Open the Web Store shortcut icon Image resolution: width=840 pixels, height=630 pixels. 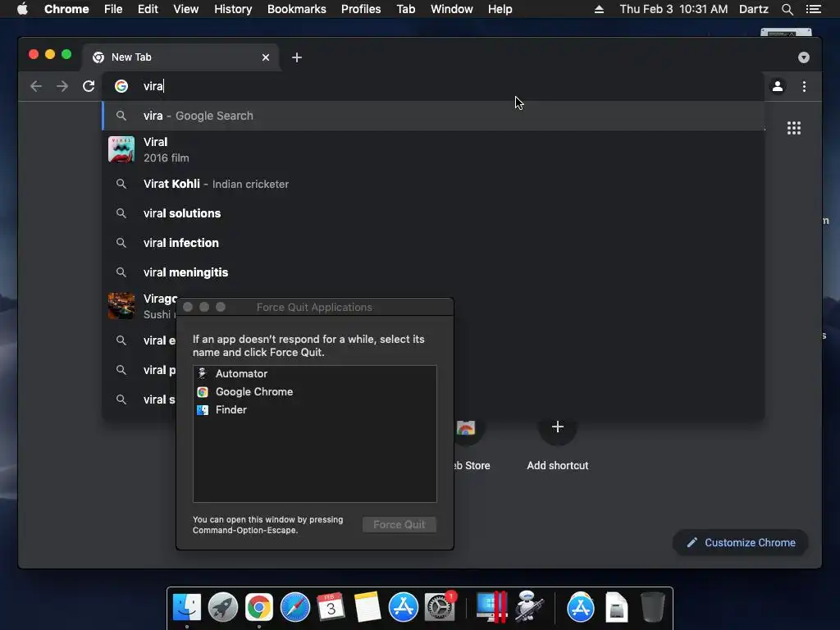pos(466,428)
